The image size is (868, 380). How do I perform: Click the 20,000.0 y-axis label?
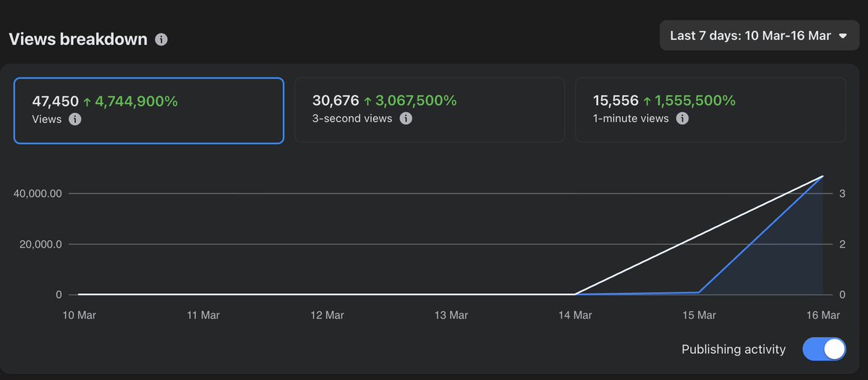pos(40,245)
